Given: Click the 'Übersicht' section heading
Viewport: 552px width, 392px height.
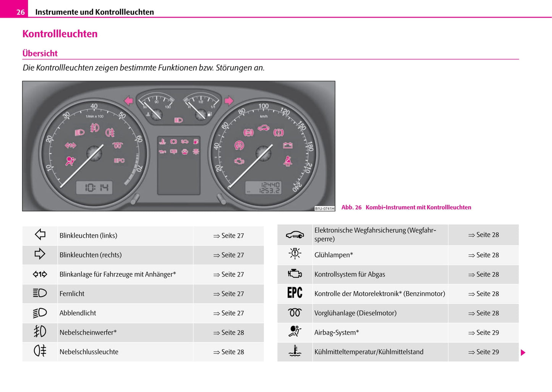Looking at the screenshot, I should point(40,53).
